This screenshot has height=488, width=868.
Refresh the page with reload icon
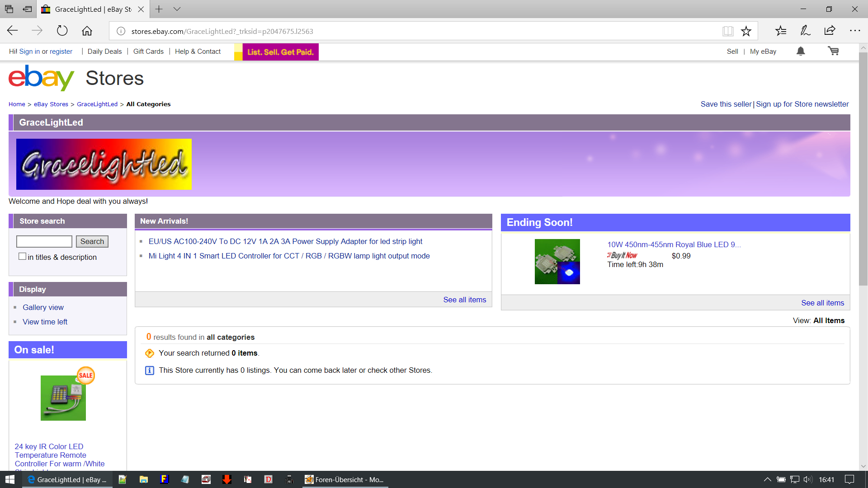pos(62,31)
